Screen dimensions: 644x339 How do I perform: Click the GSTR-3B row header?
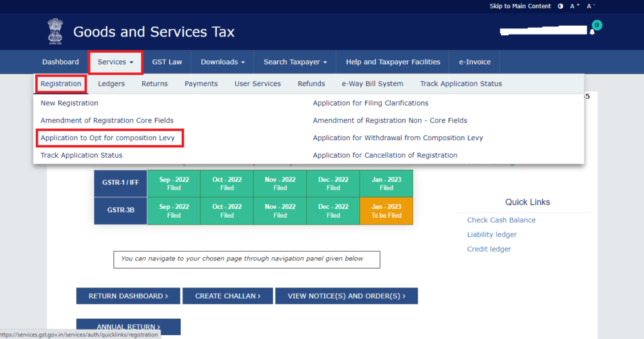coord(120,211)
